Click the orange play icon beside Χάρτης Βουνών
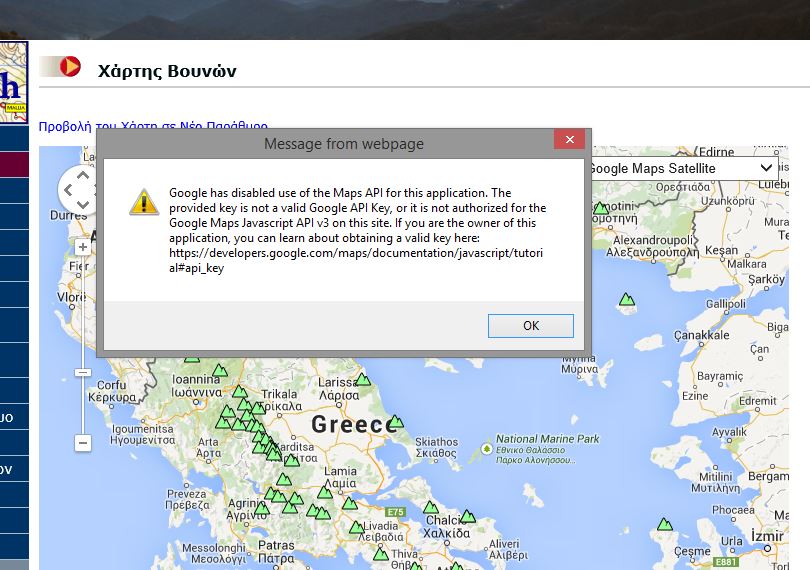The width and height of the screenshot is (810, 570). click(70, 67)
